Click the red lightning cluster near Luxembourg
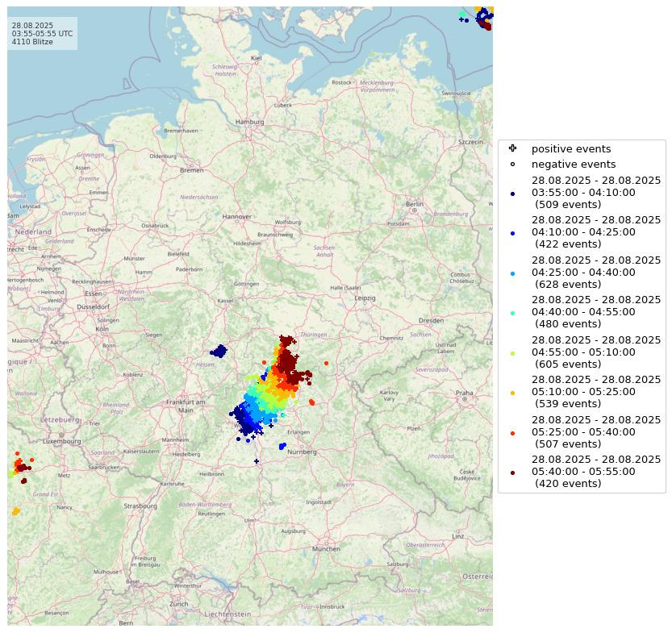 coord(22,466)
